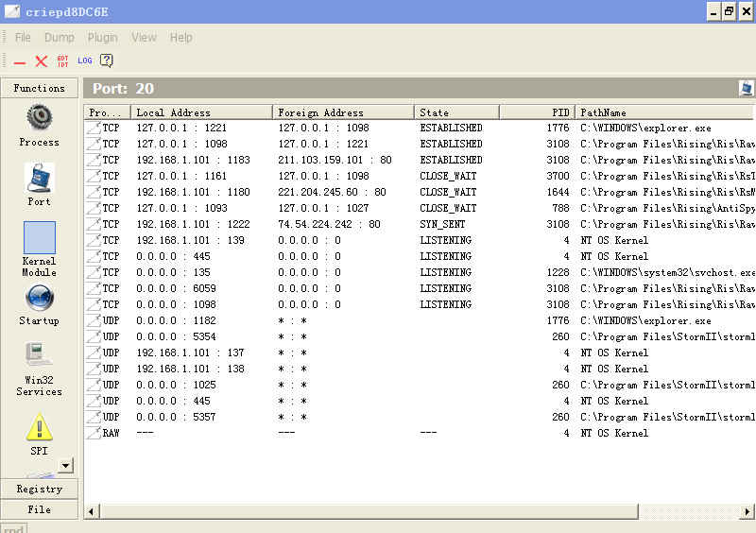Viewport: 756px width, 533px height.
Task: Sort by Foreign Address column header
Action: tap(343, 112)
